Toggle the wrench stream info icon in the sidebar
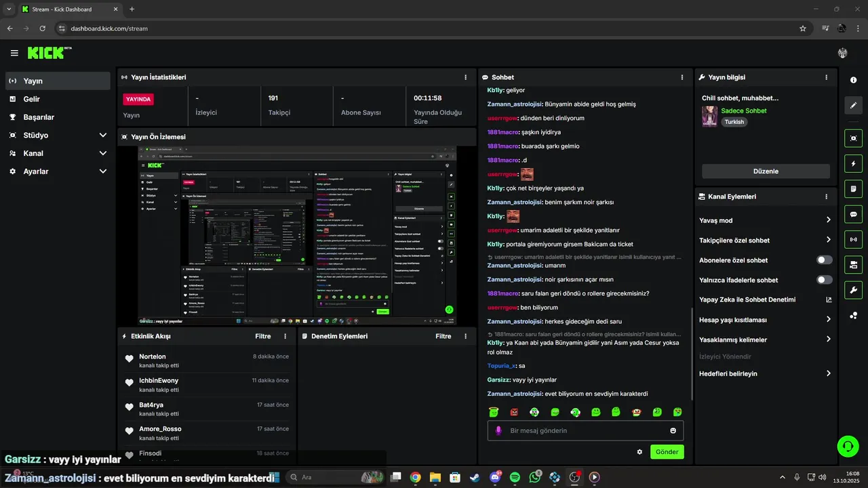Image resolution: width=868 pixels, height=488 pixels. [853, 290]
